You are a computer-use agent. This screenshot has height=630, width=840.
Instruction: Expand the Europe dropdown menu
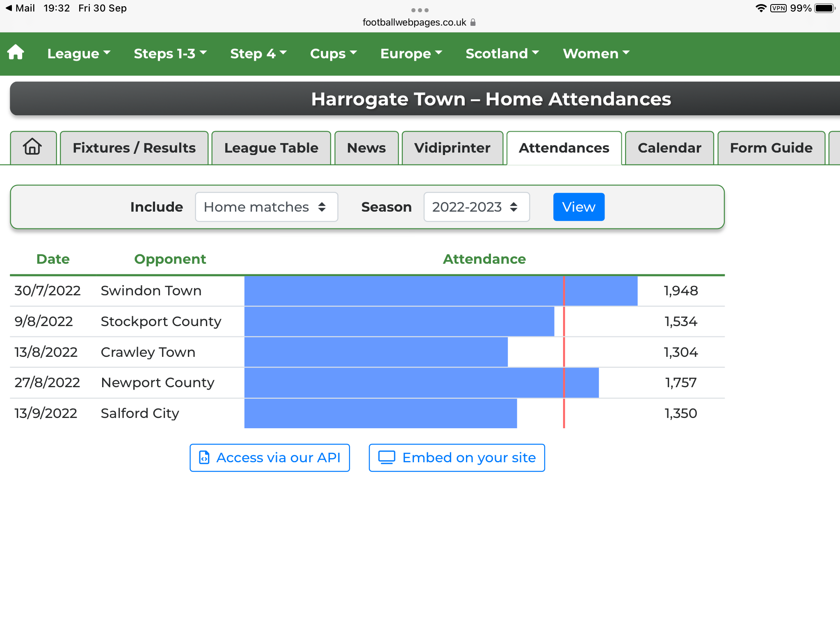pos(411,53)
